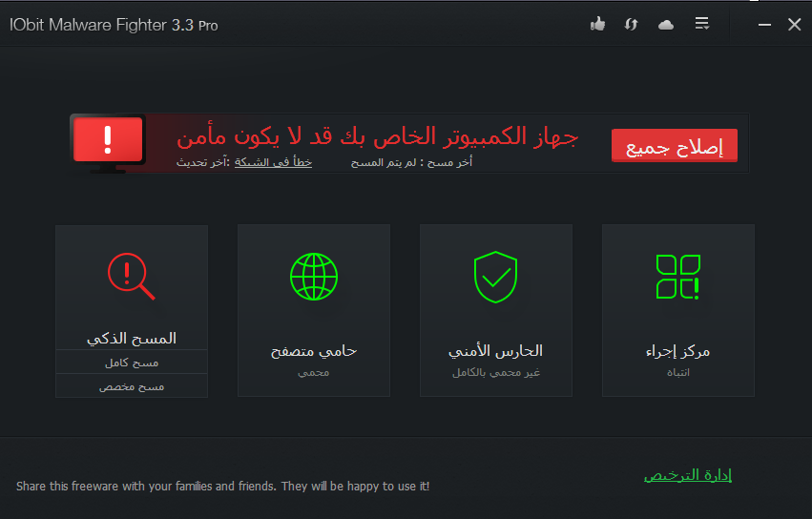This screenshot has width=812, height=519.
Task: Click the red magnifier Smart Scan icon
Action: click(x=131, y=277)
